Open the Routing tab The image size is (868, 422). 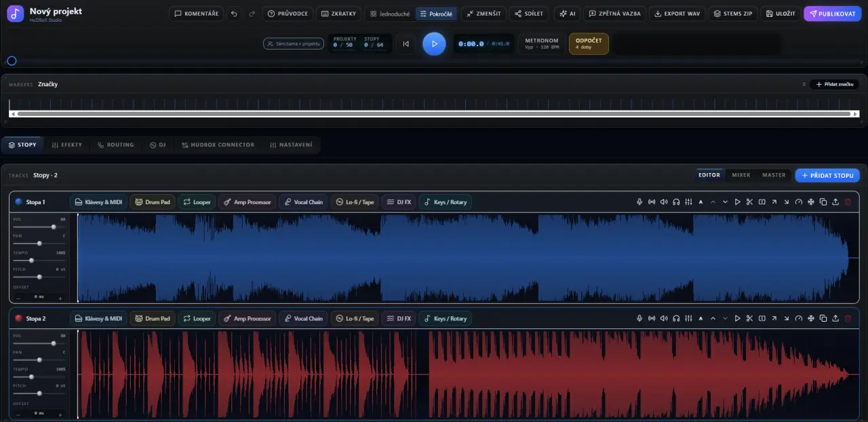pos(115,145)
